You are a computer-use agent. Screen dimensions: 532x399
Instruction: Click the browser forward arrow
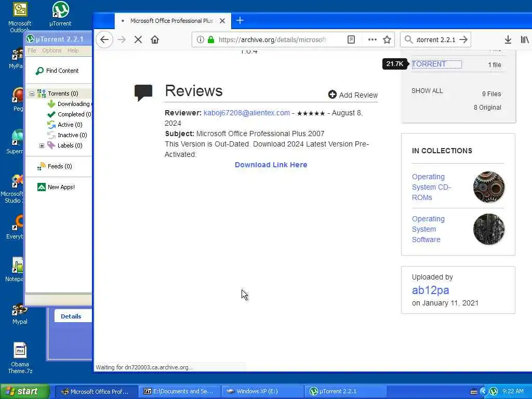point(122,39)
